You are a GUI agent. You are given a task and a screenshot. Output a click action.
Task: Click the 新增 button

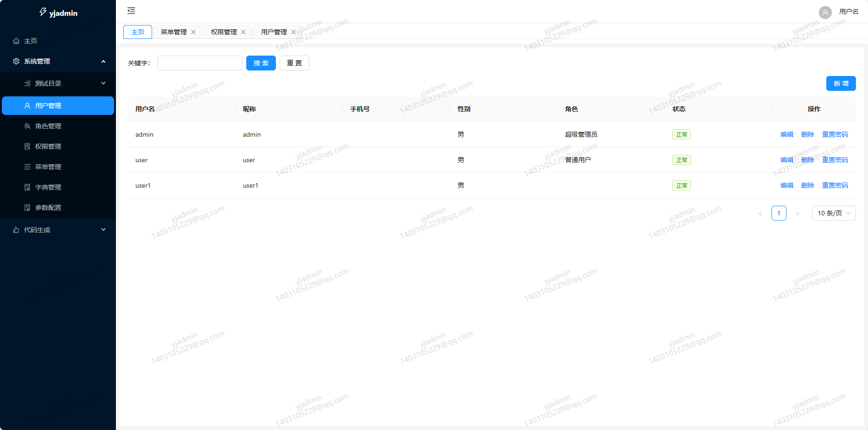(841, 83)
